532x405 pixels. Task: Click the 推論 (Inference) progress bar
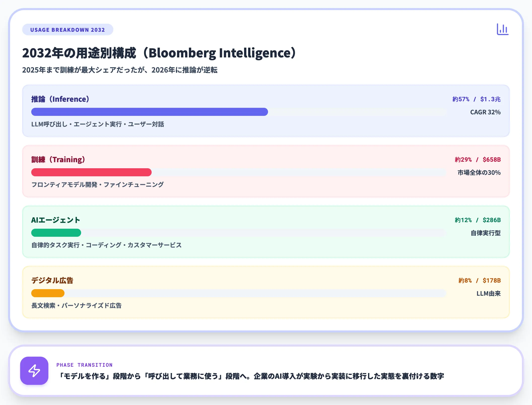coord(239,112)
